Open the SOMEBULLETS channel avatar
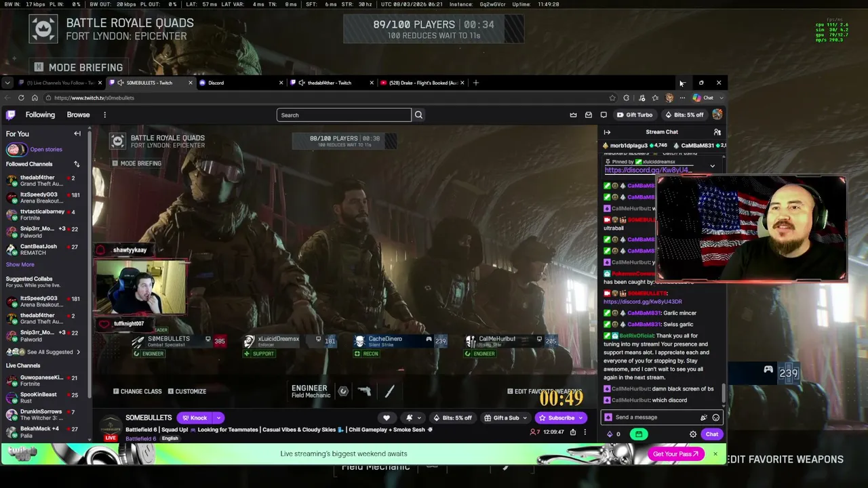This screenshot has height=488, width=868. 111,428
